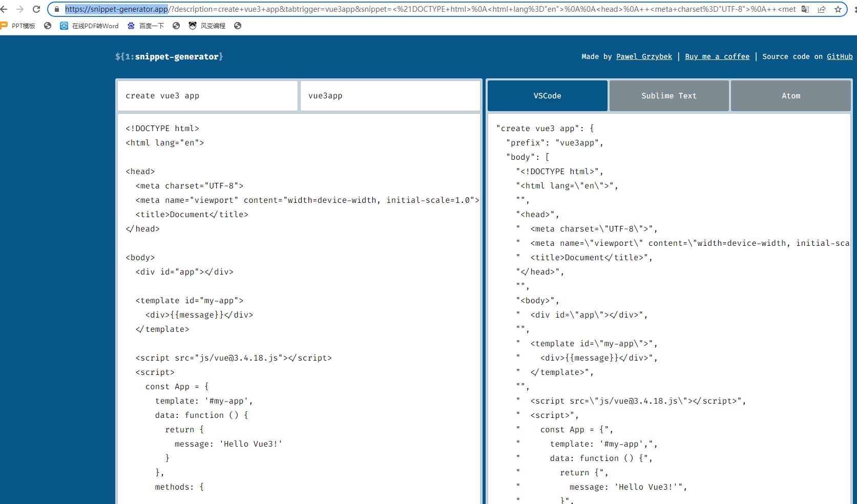Click the '<template id="my-app">' source line

tap(190, 301)
